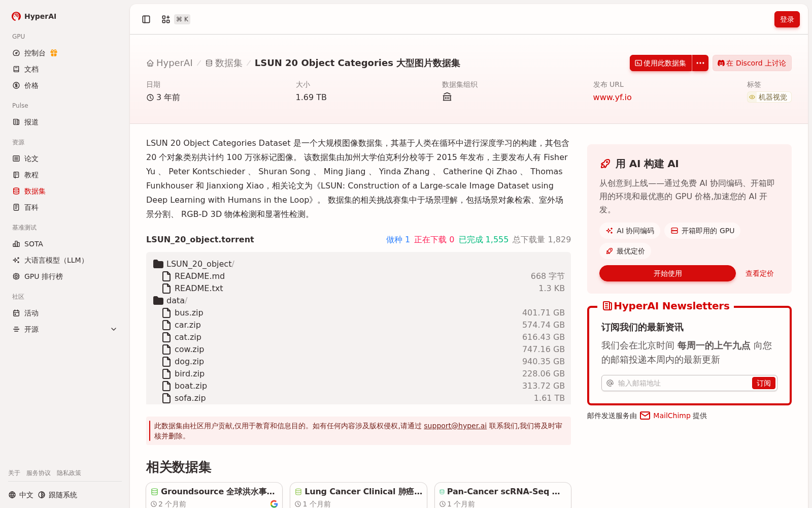Click 总下载量 1,829 stat
812x508 pixels.
(x=542, y=239)
